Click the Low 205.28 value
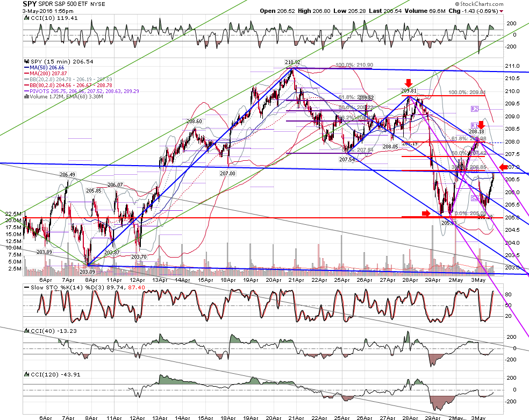Image resolution: width=529 pixels, height=420 pixels. [349, 11]
